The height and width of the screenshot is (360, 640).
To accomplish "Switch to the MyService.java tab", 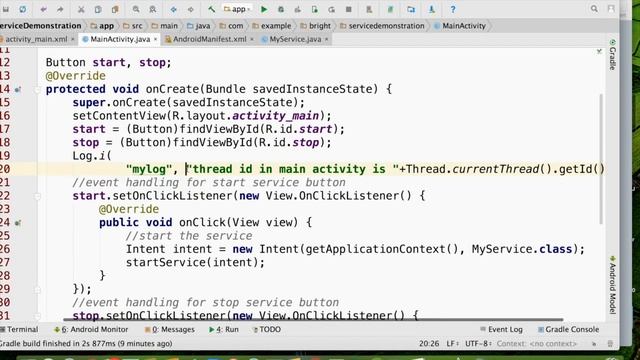I will pos(295,39).
